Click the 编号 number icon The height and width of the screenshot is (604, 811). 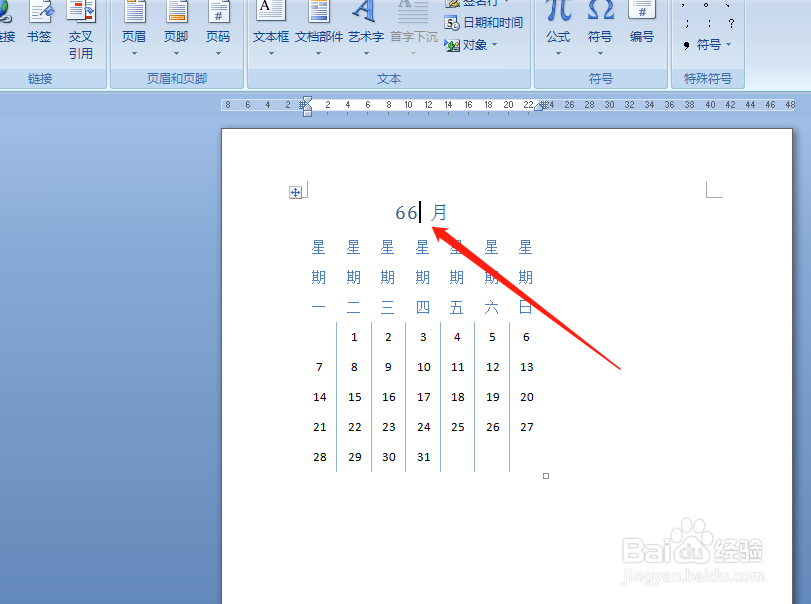tap(642, 10)
